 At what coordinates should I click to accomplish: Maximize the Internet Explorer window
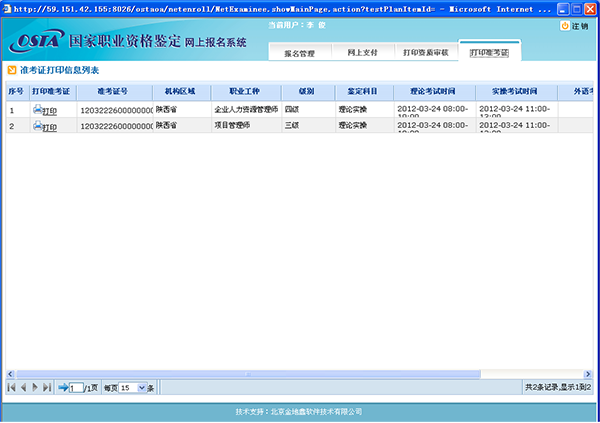577,8
